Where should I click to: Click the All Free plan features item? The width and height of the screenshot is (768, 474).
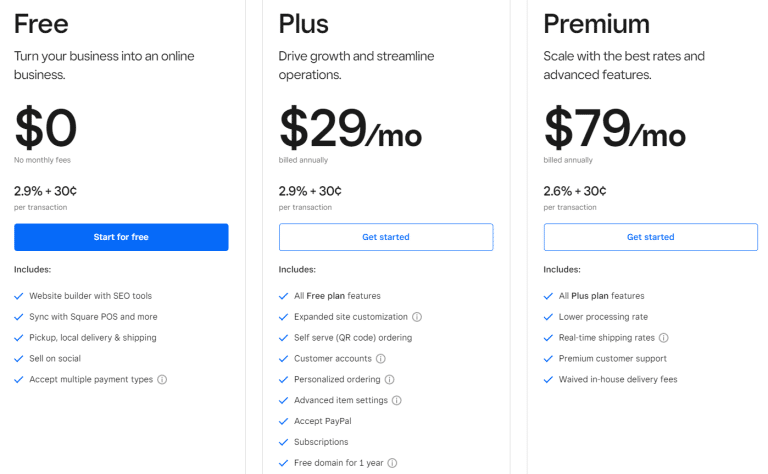point(337,296)
